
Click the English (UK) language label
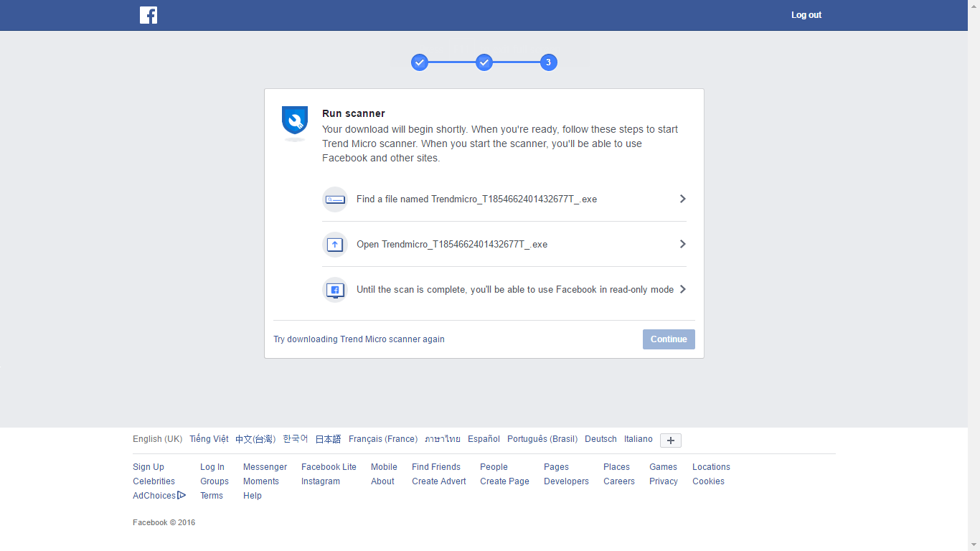tap(158, 439)
